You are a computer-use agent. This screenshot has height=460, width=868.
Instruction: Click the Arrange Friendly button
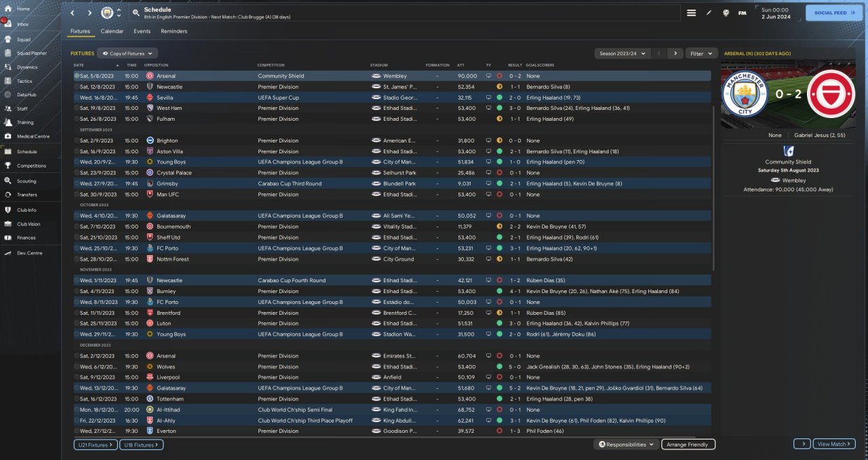pyautogui.click(x=688, y=444)
